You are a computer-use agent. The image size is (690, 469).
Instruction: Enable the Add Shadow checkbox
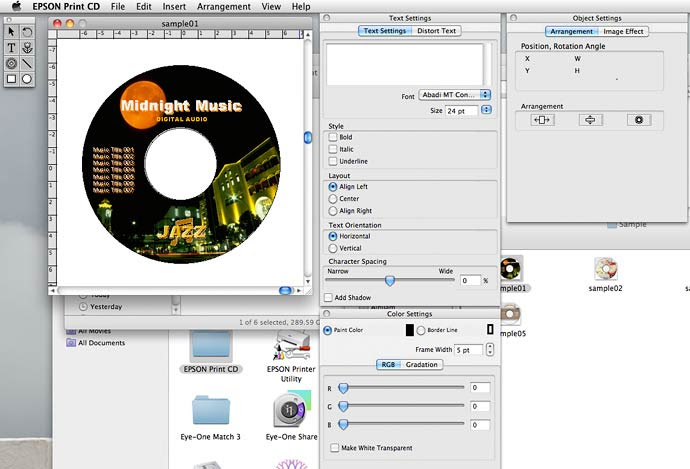click(328, 297)
